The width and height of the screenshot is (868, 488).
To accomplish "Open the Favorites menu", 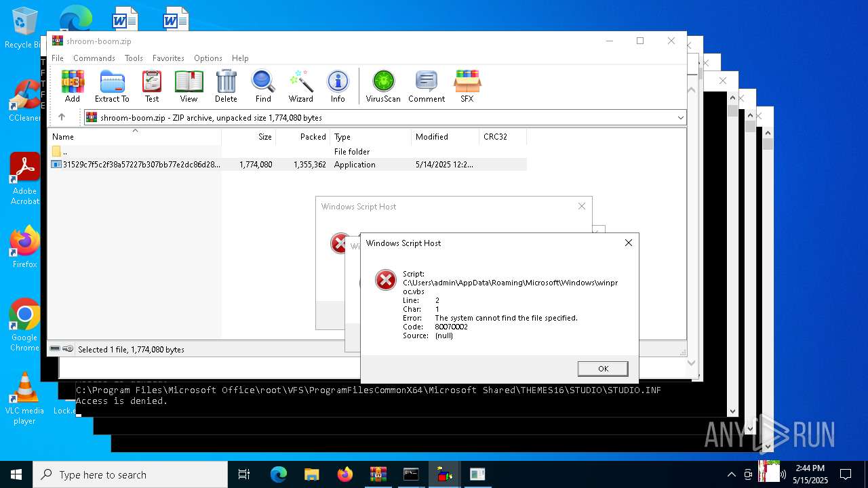I will (168, 58).
